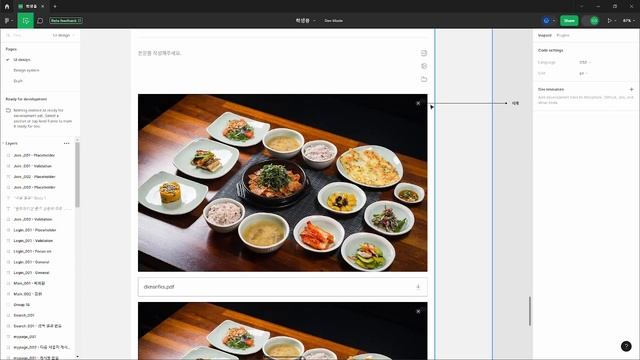The height and width of the screenshot is (360, 640).
Task: Open the Unit dropdown in Code settings
Action: (x=583, y=73)
